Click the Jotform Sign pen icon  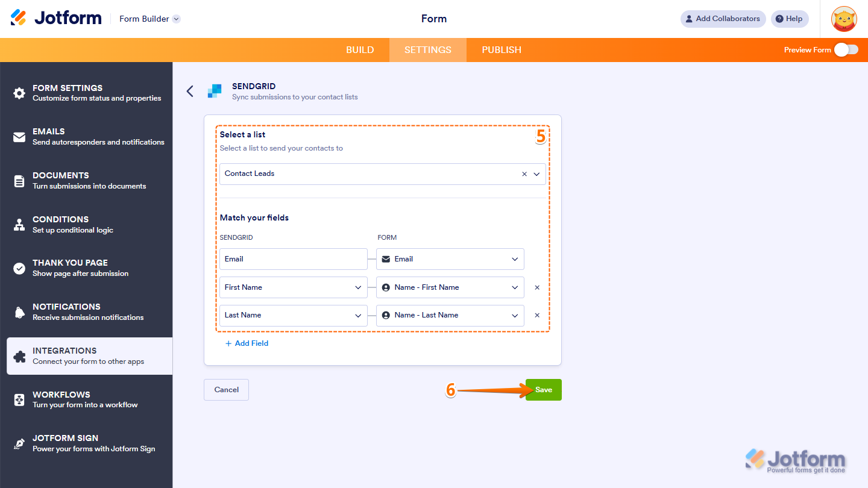click(x=18, y=442)
